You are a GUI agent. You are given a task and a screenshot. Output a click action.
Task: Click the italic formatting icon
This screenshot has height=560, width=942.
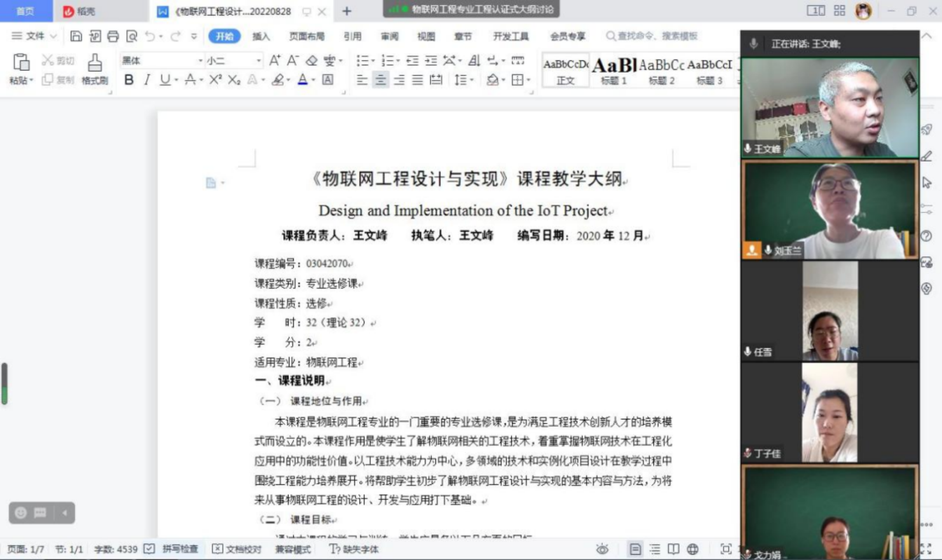147,80
